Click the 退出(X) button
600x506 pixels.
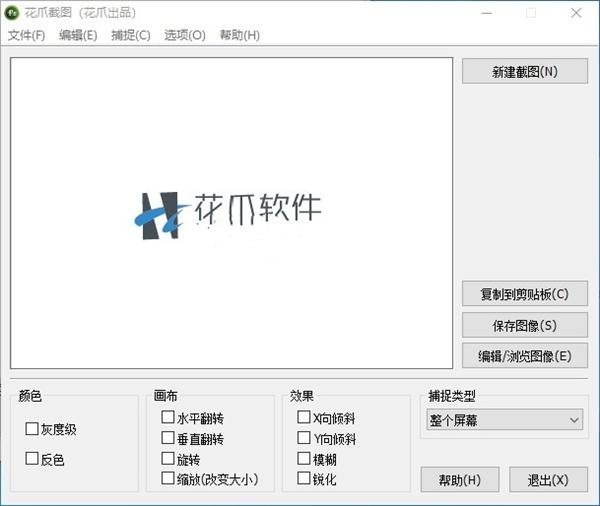[548, 480]
